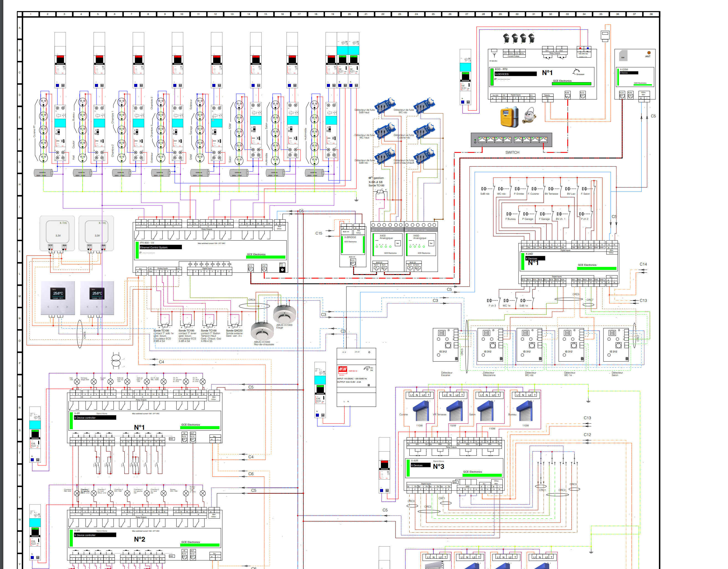
Task: Select the 'F Bureau' contact label
Action: (x=510, y=219)
